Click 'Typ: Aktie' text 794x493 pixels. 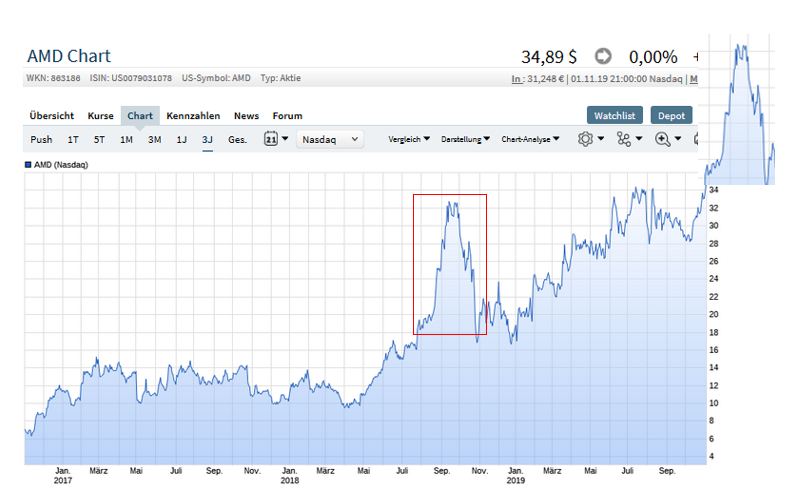pos(281,78)
